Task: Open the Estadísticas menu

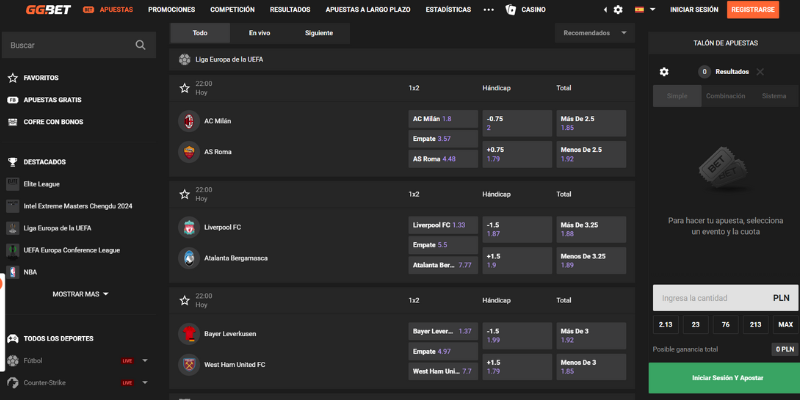Action: coord(448,10)
